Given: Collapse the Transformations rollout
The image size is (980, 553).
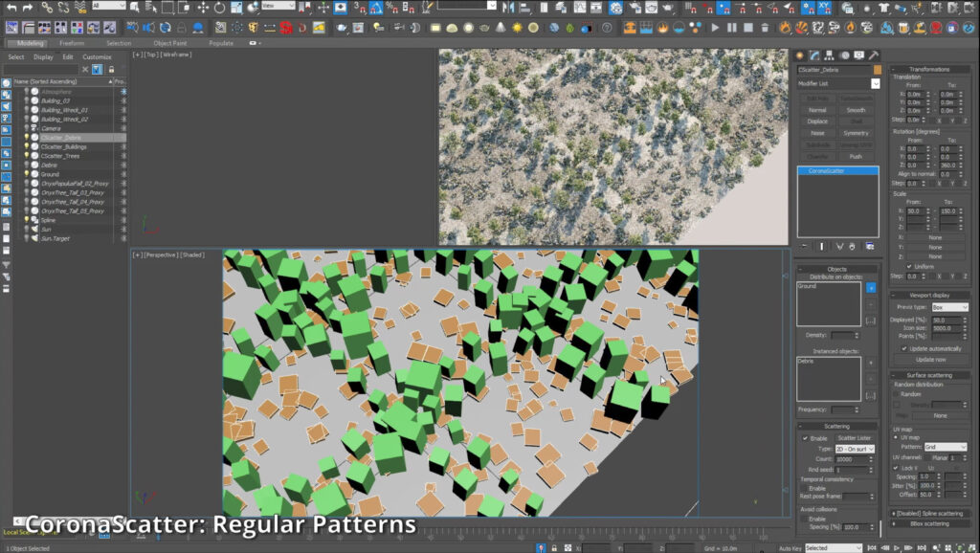Looking at the screenshot, I should [x=929, y=69].
